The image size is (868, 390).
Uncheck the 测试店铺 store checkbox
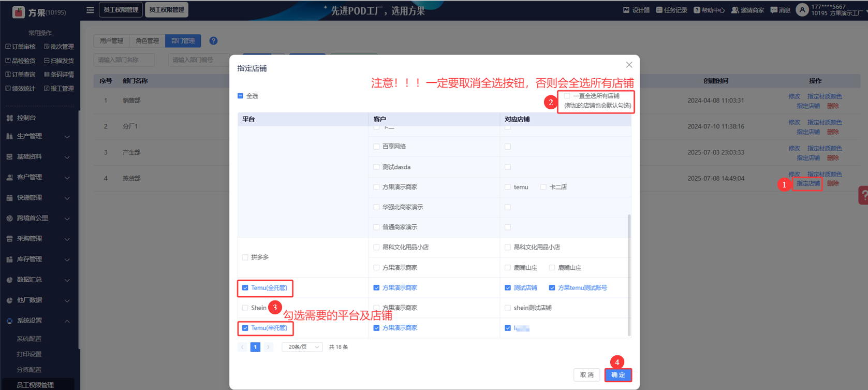point(508,288)
